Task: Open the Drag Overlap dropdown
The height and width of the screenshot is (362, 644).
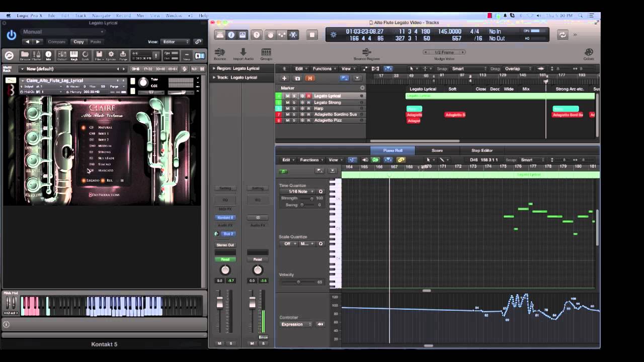Action: click(518, 69)
